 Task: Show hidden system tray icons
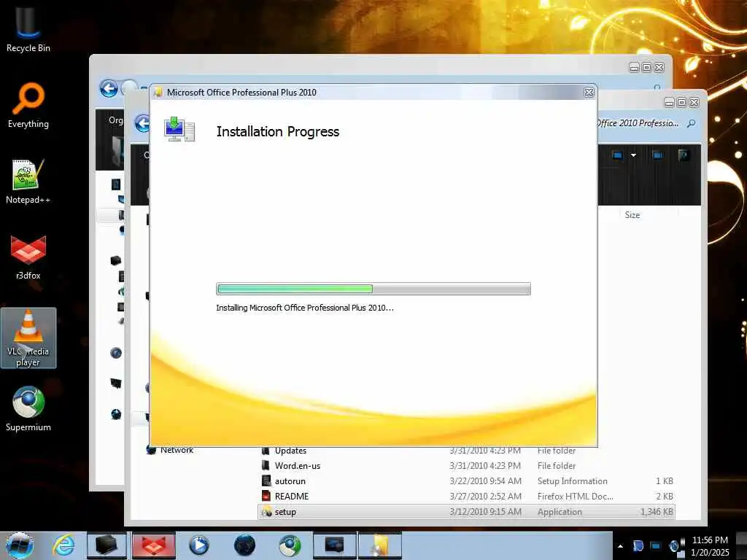620,546
